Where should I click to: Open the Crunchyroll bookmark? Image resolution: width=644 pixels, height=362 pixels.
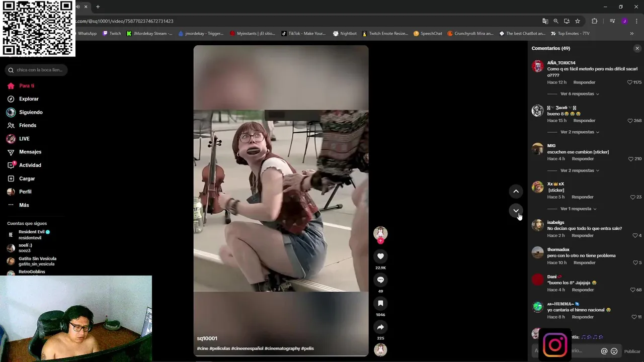pos(470,34)
